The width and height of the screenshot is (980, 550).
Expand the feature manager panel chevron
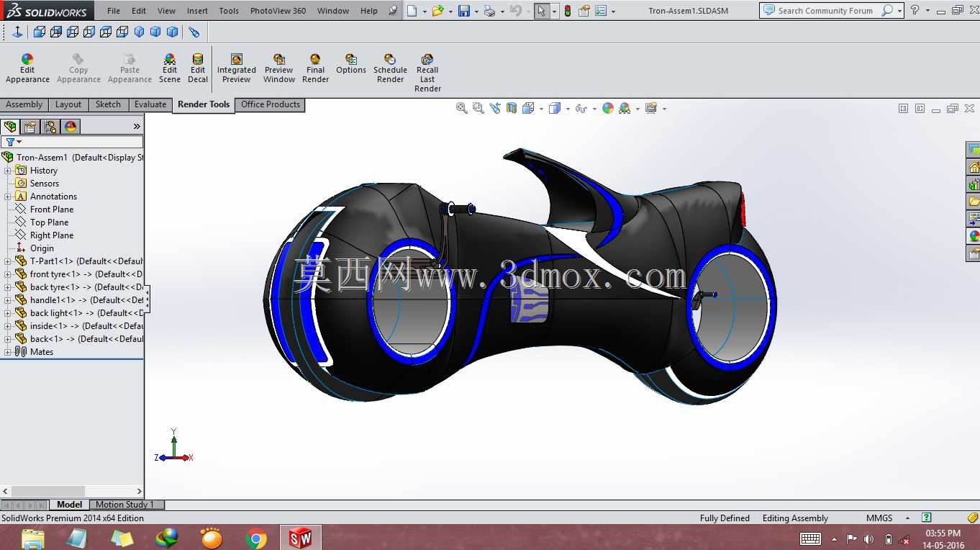click(137, 127)
